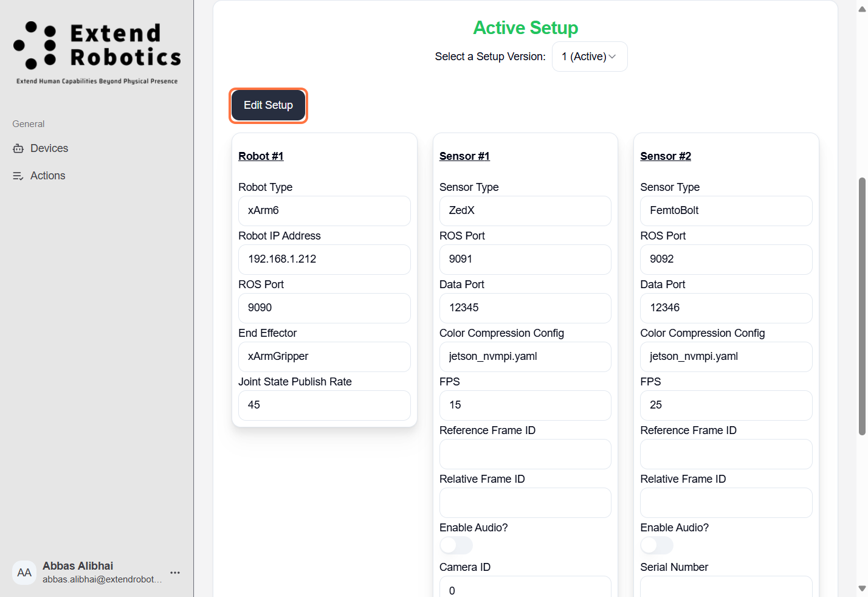868x597 pixels.
Task: Click Sensor #1 Reference Frame ID field
Action: (x=525, y=454)
